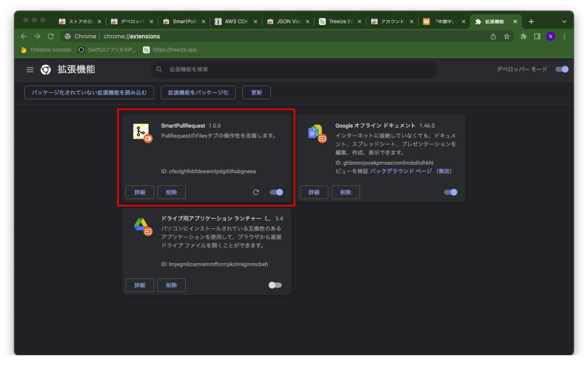
Task: Open the extensions puzzle icon in toolbar
Action: (x=523, y=36)
